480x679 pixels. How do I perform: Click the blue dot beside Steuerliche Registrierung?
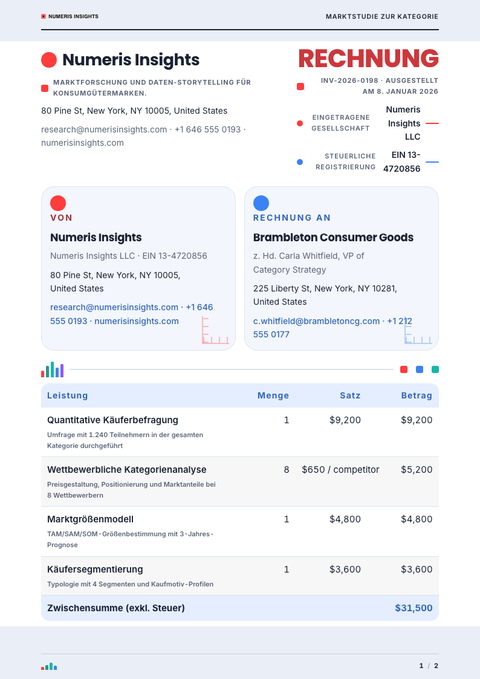[x=300, y=162]
